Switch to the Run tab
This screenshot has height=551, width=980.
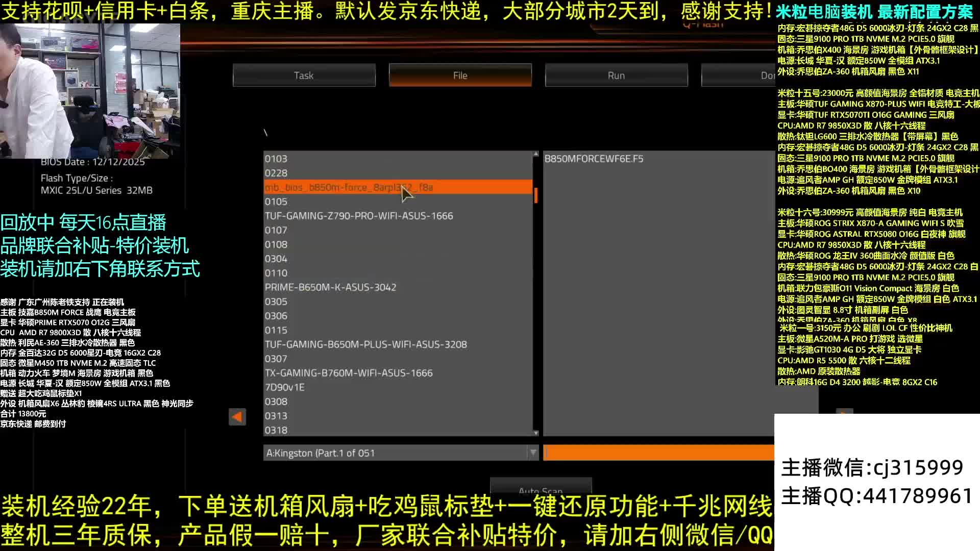616,76
